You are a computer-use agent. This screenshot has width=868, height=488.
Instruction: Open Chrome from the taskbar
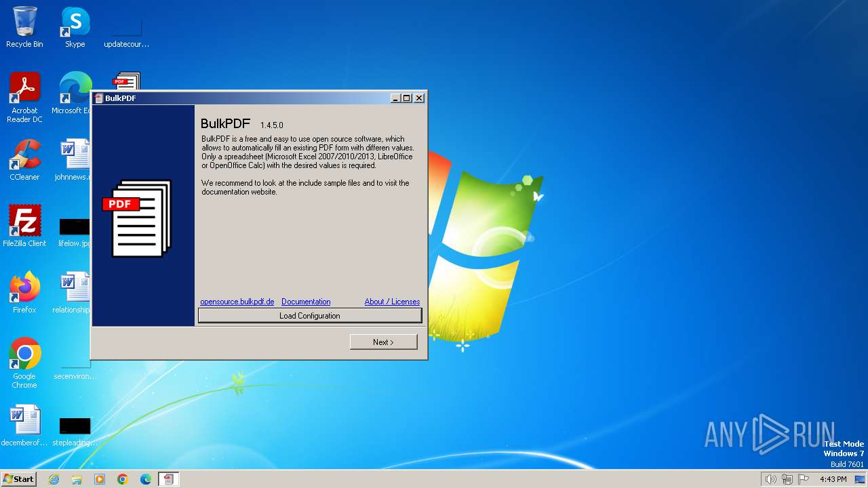click(x=123, y=479)
